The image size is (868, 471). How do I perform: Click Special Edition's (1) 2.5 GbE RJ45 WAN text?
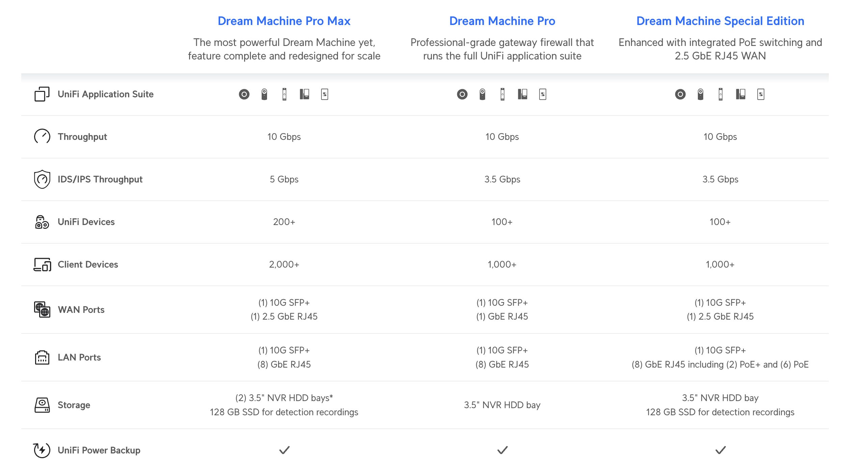click(x=720, y=317)
